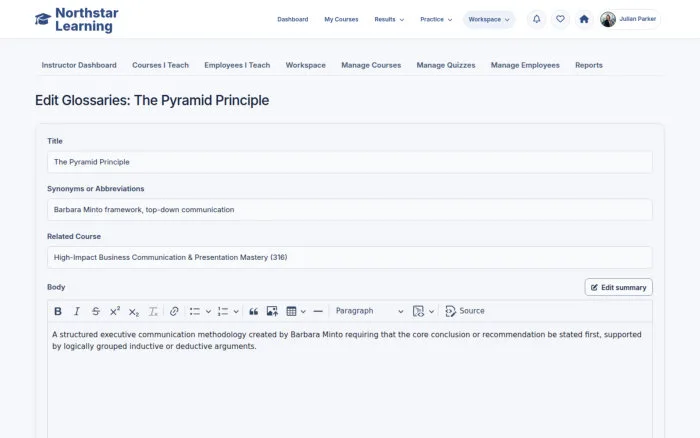
Task: Insert a numbered list
Action: (x=223, y=311)
